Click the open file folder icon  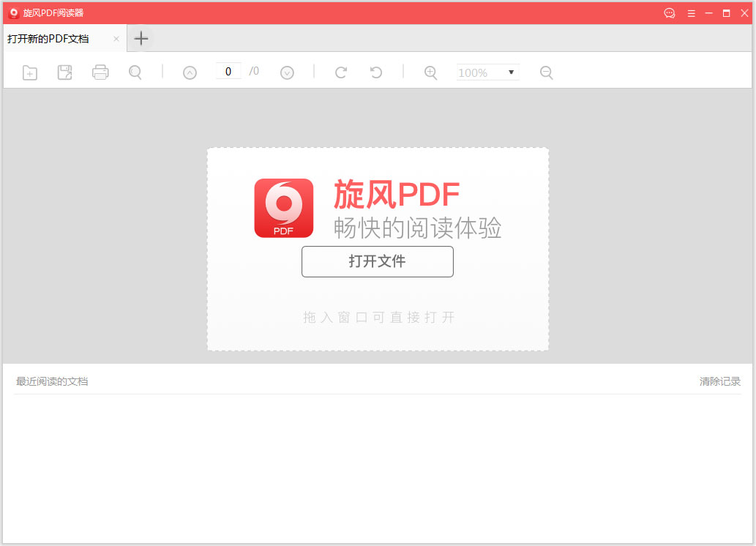[x=30, y=72]
